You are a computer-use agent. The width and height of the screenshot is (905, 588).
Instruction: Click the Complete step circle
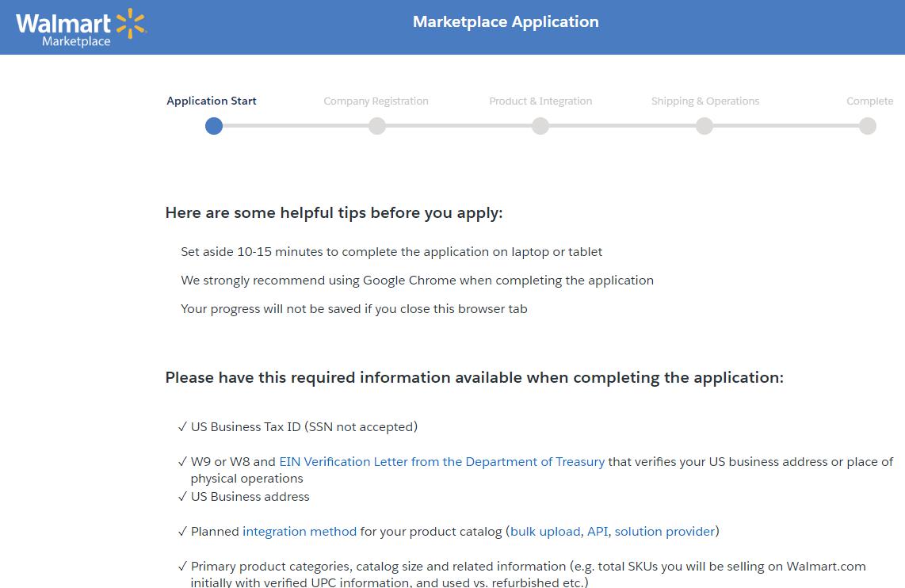click(868, 126)
